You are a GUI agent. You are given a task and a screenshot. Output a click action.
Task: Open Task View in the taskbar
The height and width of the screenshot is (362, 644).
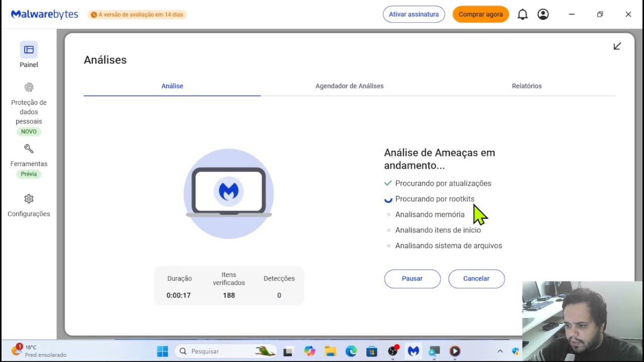(x=288, y=351)
